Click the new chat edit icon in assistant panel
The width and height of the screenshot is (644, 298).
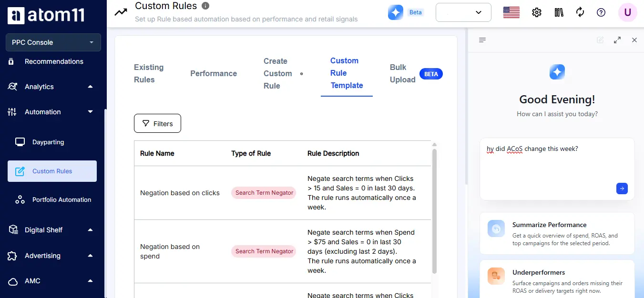point(600,40)
